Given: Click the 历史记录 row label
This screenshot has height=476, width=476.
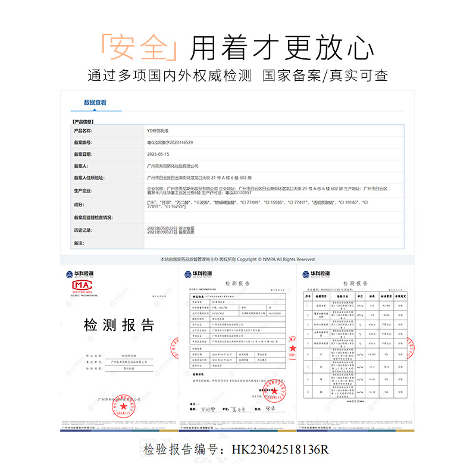Looking at the screenshot, I should [83, 230].
